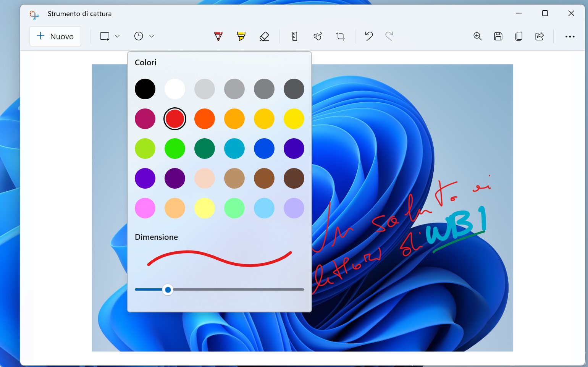Choose the pastel pink swatch
The image size is (588, 367).
tap(145, 208)
